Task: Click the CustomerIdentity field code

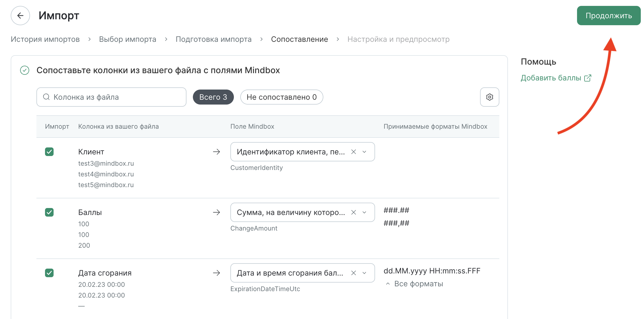Action: (x=257, y=168)
